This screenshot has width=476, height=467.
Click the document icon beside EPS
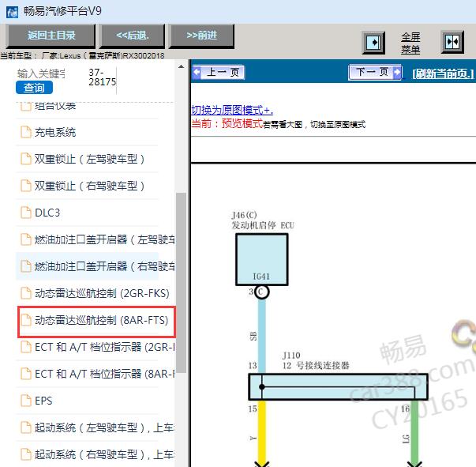tap(26, 401)
